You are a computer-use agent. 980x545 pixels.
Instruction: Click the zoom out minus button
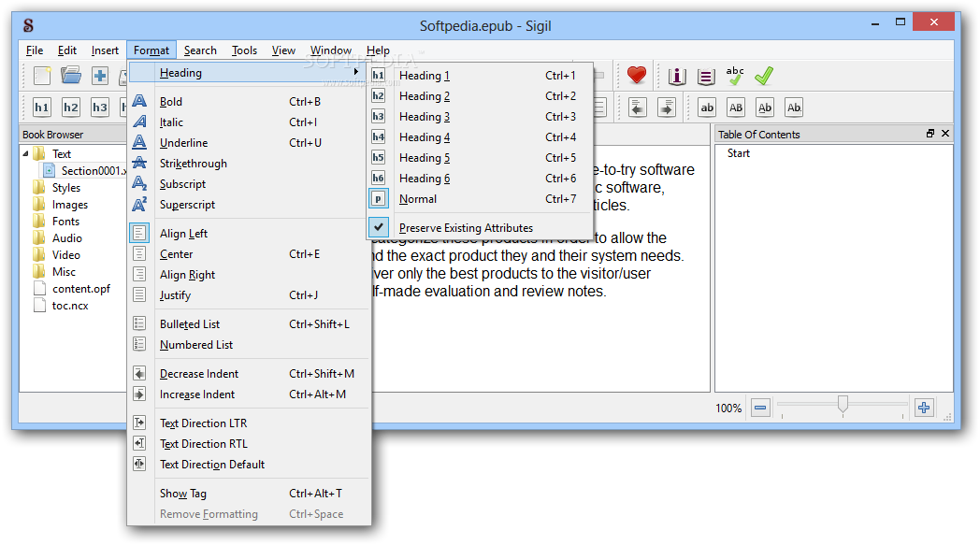pyautogui.click(x=760, y=409)
